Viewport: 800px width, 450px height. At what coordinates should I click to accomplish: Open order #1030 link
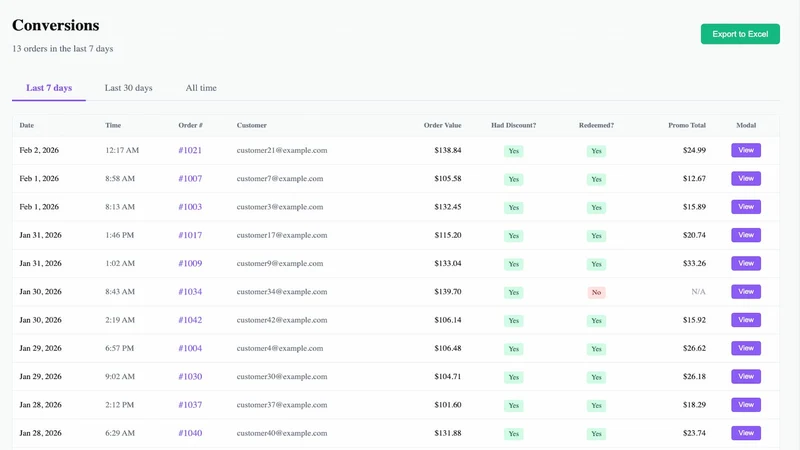pyautogui.click(x=190, y=377)
